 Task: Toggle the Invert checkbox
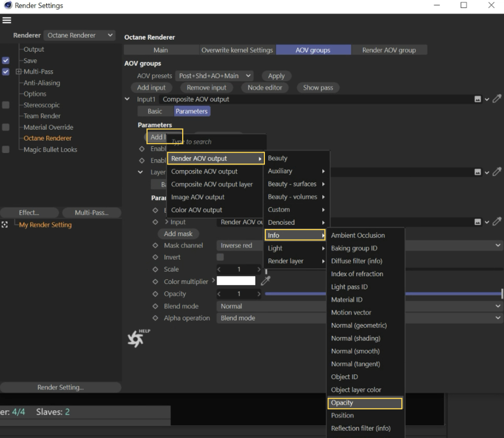coord(220,257)
